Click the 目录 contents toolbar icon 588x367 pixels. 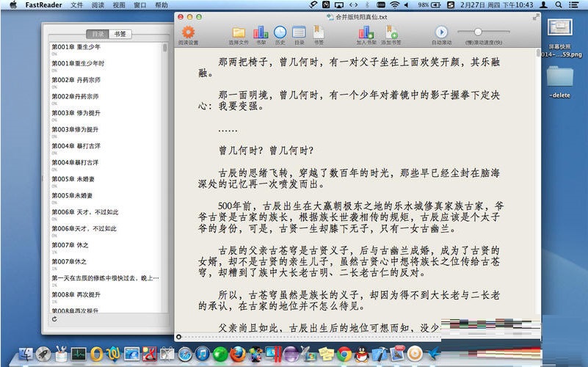click(299, 32)
